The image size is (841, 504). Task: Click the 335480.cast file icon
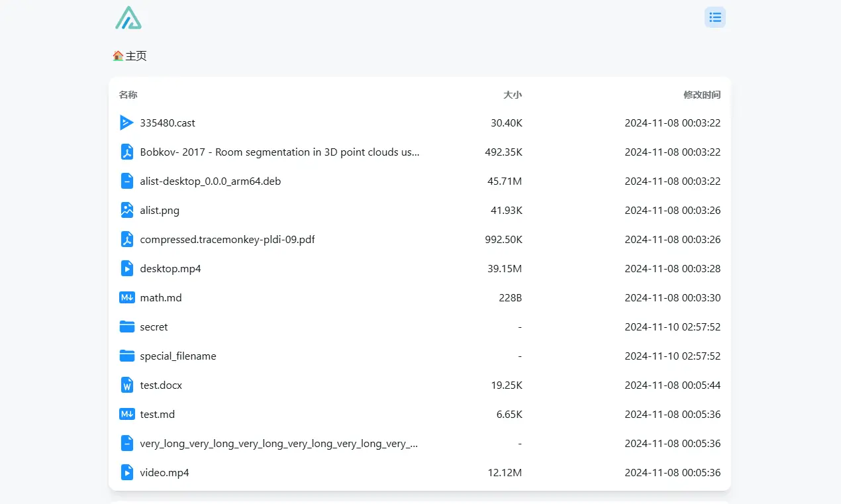coord(126,123)
